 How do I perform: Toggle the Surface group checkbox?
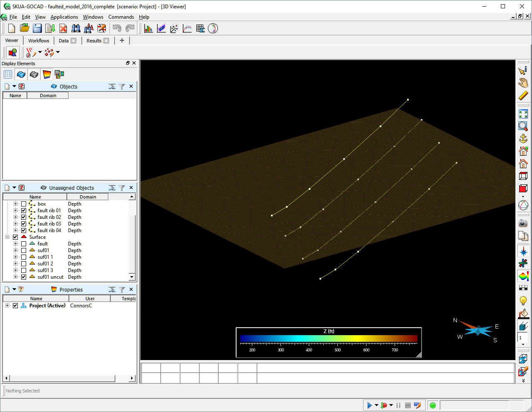pos(15,237)
